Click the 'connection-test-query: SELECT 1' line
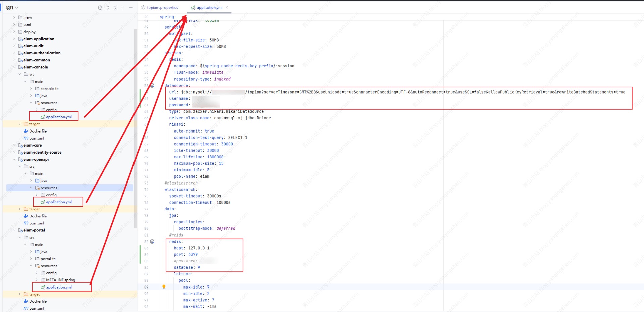The image size is (644, 312). point(210,138)
